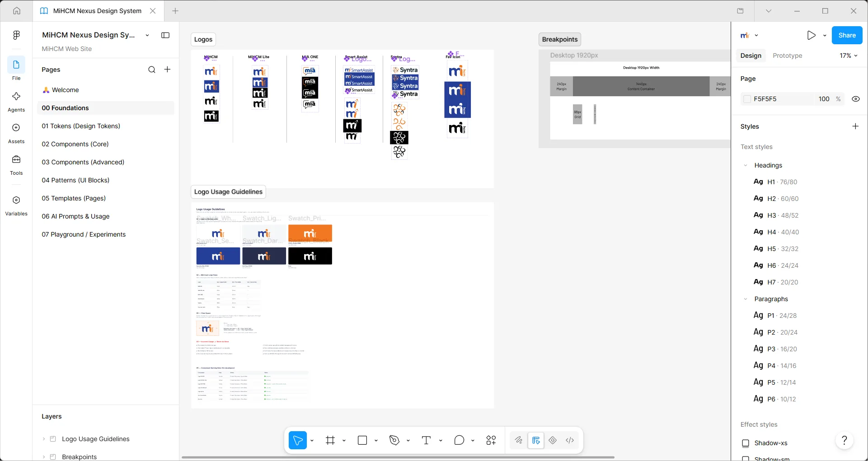Click the orange logo swatch in guidelines

tap(310, 233)
